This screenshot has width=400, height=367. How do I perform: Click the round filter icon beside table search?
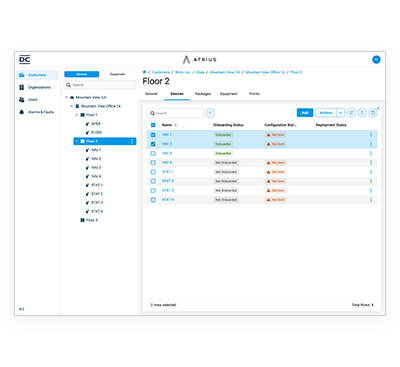(210, 113)
